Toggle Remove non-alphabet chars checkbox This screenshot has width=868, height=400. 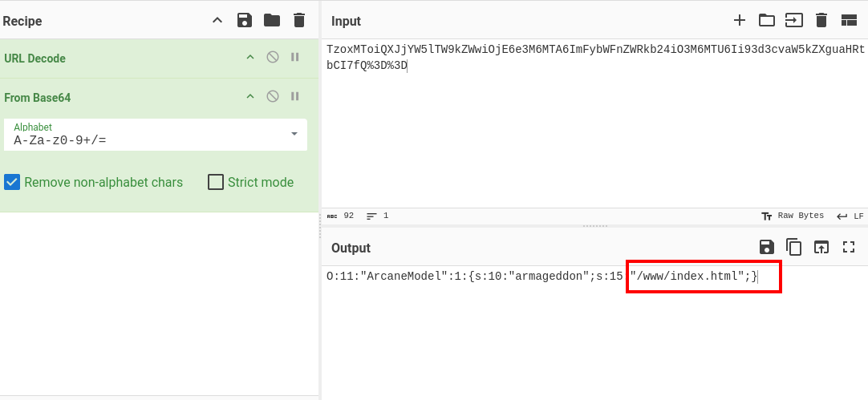(x=12, y=182)
